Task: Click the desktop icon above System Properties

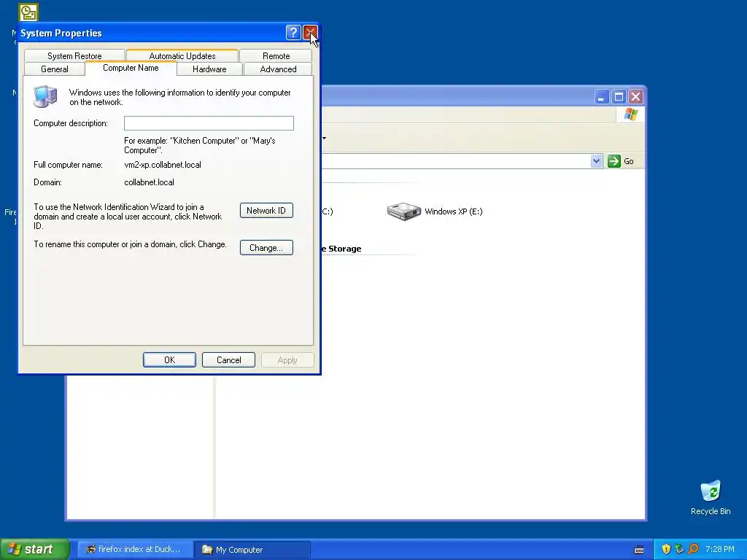Action: [28, 12]
